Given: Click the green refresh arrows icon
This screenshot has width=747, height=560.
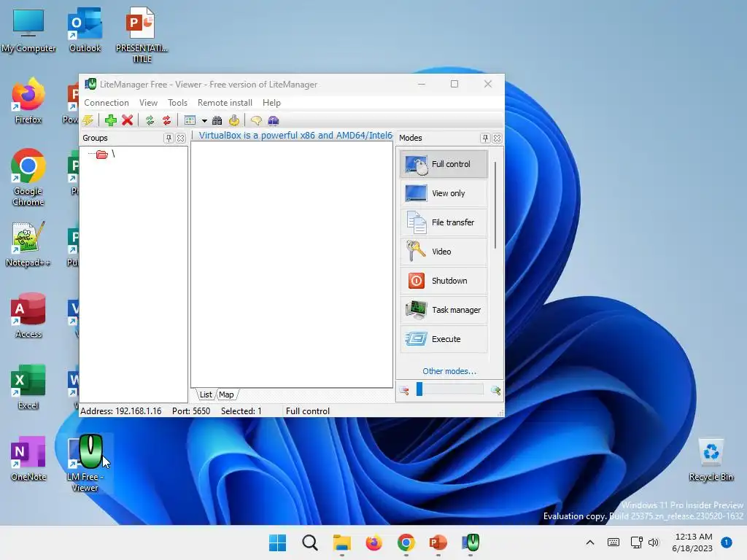Looking at the screenshot, I should (x=150, y=120).
